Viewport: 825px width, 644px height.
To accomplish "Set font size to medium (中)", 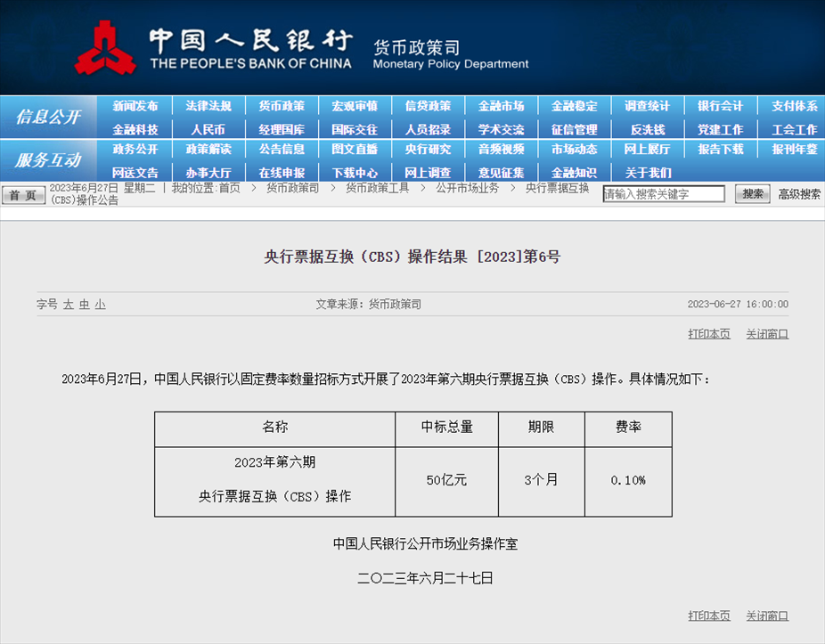I will point(84,305).
